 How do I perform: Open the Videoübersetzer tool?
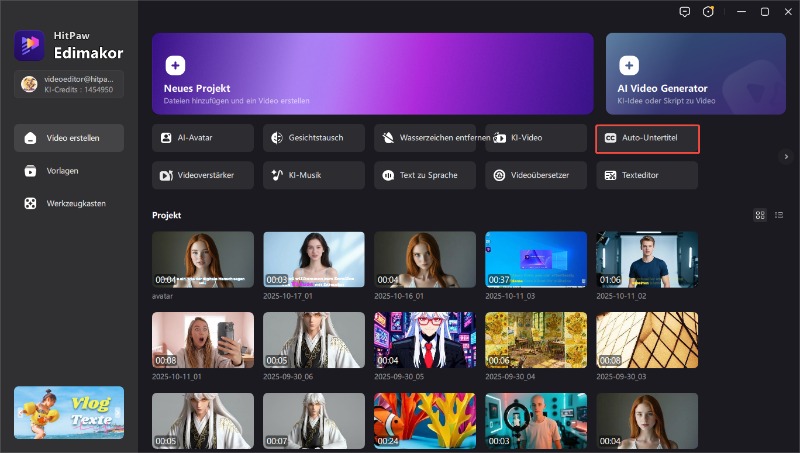(536, 175)
